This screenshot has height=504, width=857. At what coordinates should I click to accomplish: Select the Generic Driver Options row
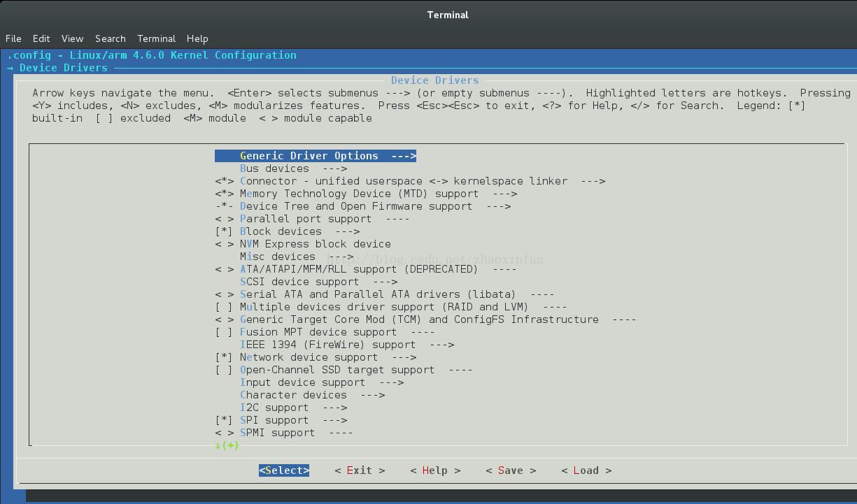[x=316, y=156]
